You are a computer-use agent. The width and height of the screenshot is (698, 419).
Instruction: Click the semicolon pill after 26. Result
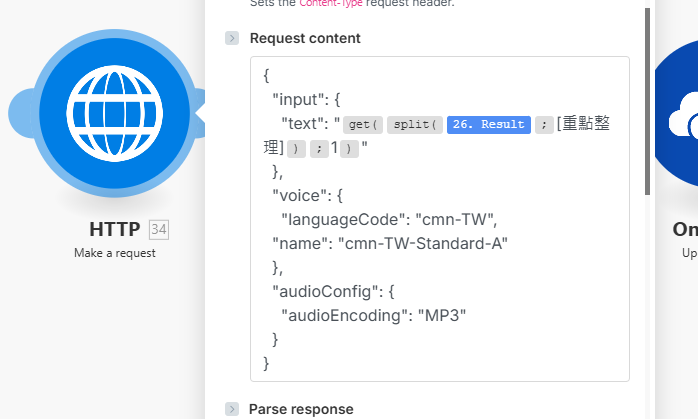coord(544,125)
